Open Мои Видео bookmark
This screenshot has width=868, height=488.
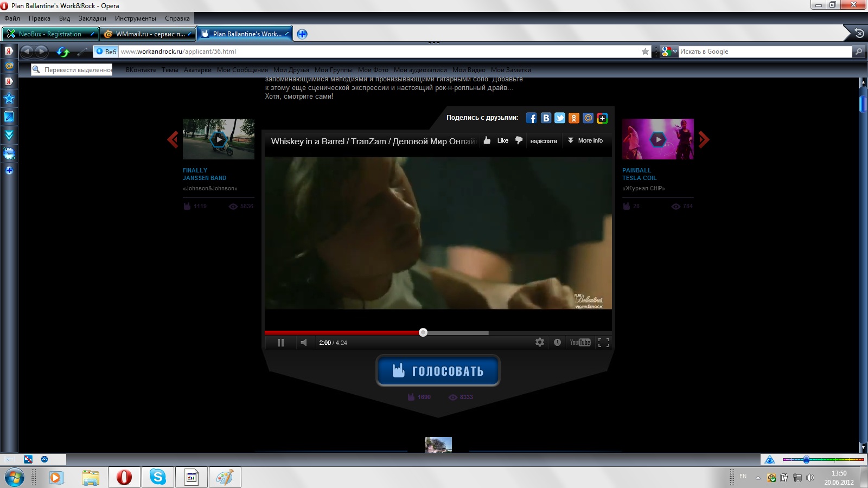469,70
